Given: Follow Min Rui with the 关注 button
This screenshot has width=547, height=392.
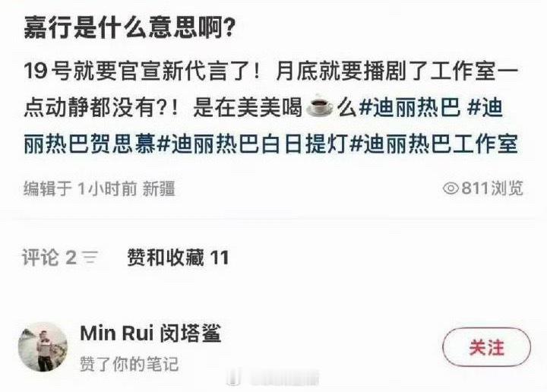Looking at the screenshot, I should [x=487, y=347].
